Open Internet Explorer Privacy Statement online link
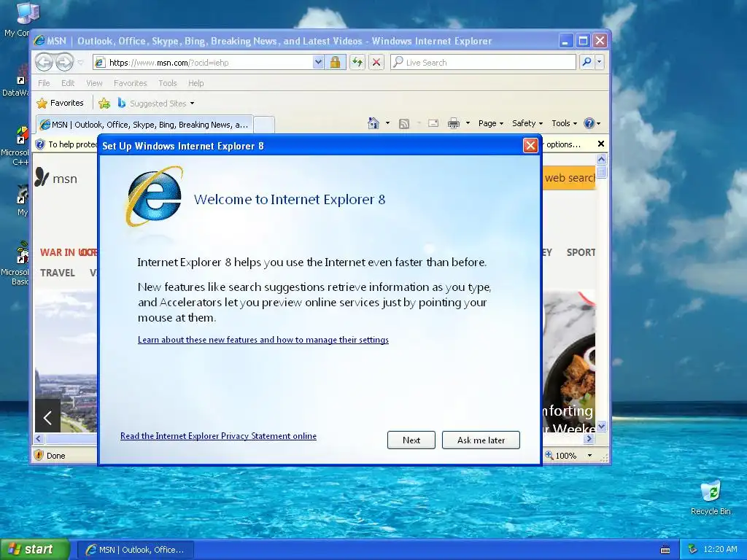 218,436
